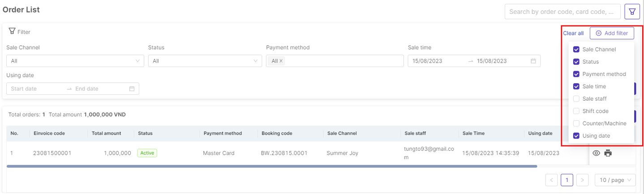Click calendar icon in Using date field
Screen dimensions: 644x194
pos(132,89)
